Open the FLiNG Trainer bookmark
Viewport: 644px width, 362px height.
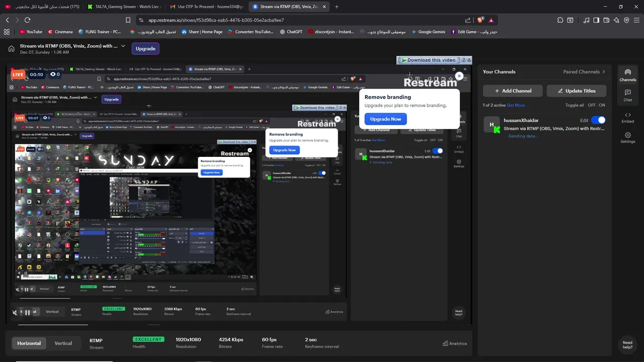point(100,32)
